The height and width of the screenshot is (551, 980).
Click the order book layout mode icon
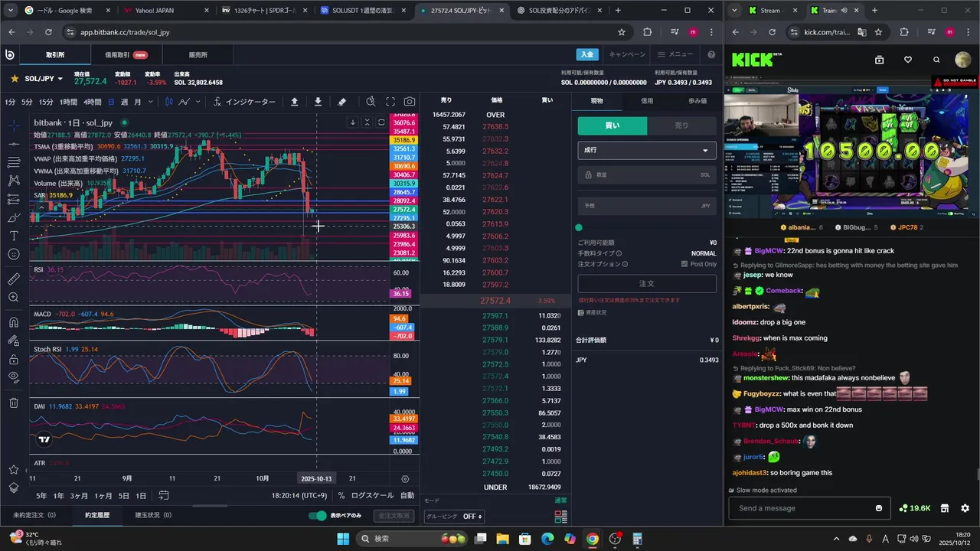561,517
